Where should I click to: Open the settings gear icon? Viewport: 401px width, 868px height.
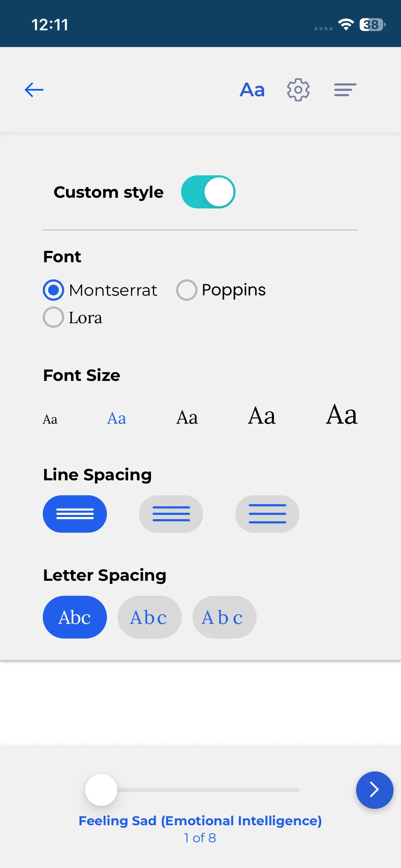click(298, 90)
